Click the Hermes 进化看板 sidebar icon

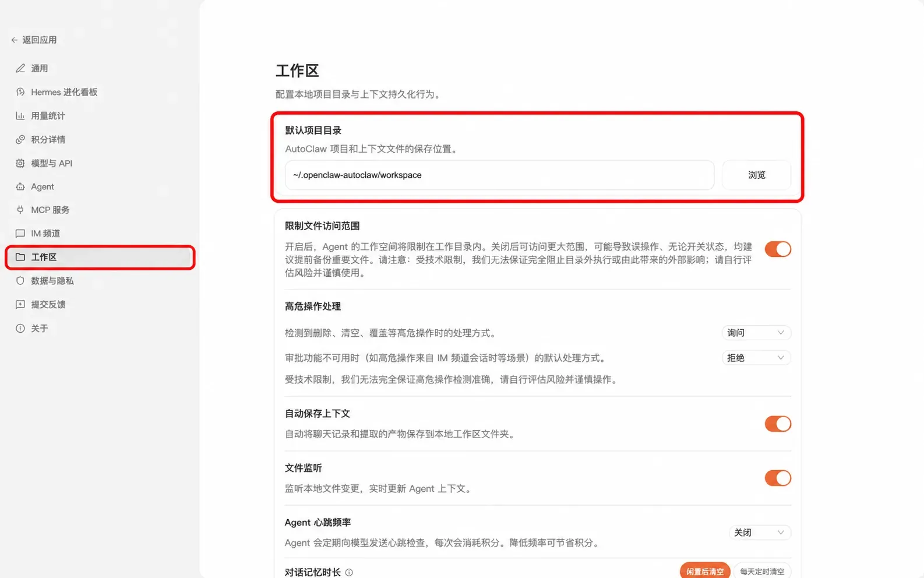pyautogui.click(x=20, y=92)
